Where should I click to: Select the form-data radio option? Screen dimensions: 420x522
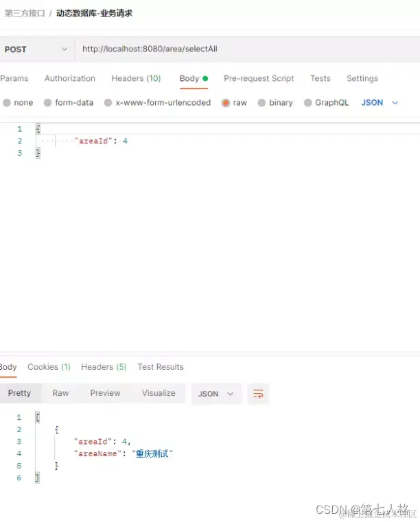(47, 102)
